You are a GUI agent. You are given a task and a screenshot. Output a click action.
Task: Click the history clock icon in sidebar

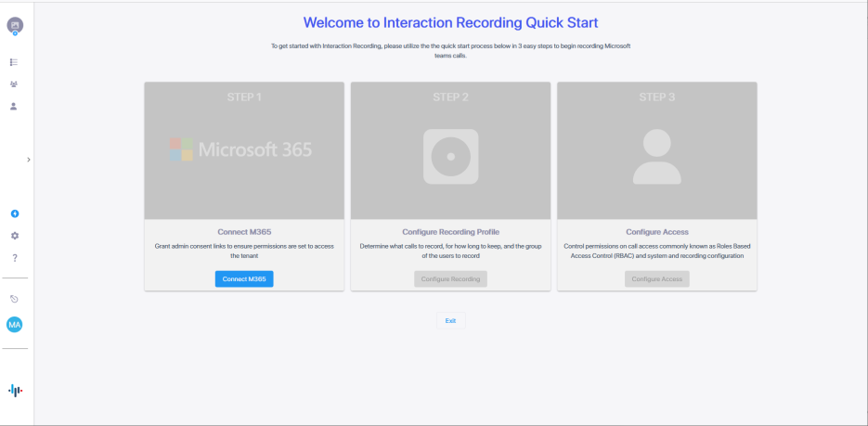[15, 299]
